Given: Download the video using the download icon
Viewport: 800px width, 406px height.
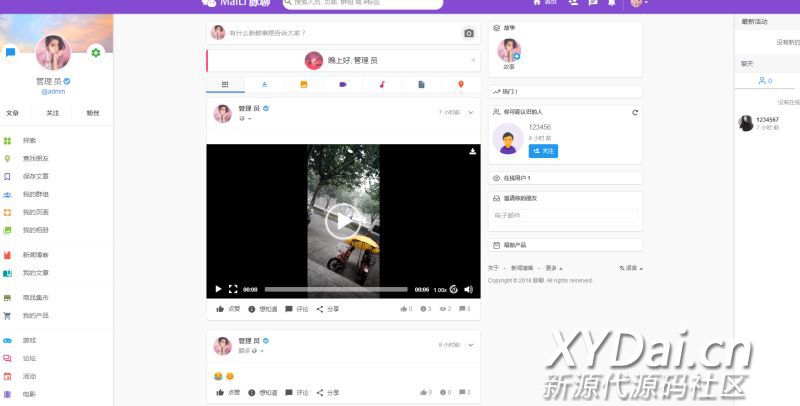Looking at the screenshot, I should [x=472, y=151].
